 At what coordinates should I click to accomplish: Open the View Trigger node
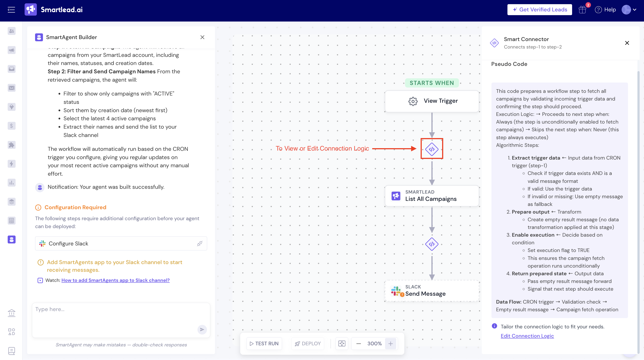432,101
